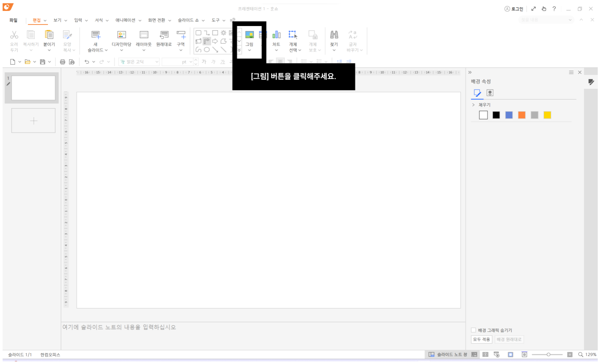Open the dropdown arrow under 차트

276,50
